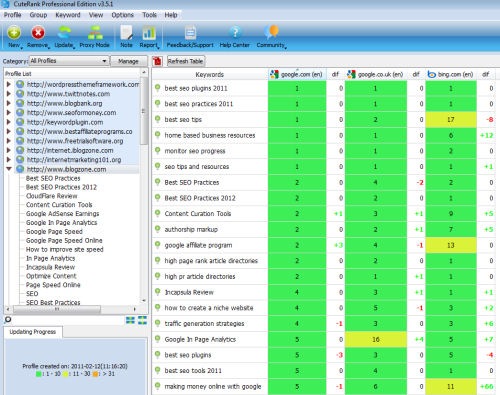
Task: Open the Report toolbar icon
Action: click(x=149, y=33)
